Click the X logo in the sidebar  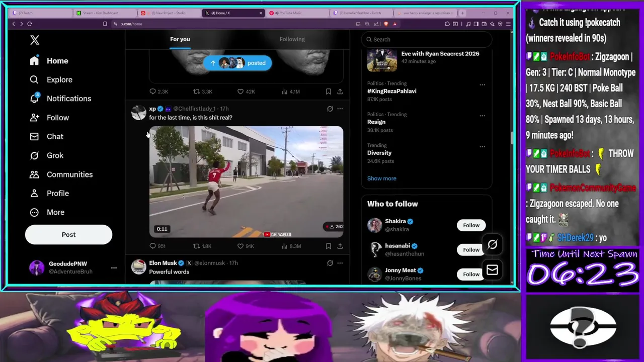(35, 40)
